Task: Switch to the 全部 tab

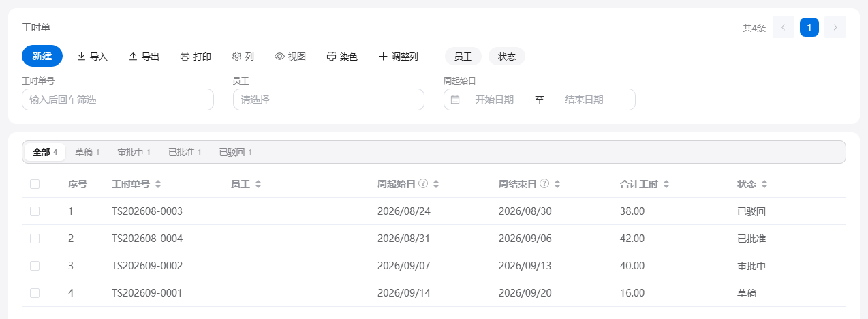Action: pyautogui.click(x=45, y=152)
